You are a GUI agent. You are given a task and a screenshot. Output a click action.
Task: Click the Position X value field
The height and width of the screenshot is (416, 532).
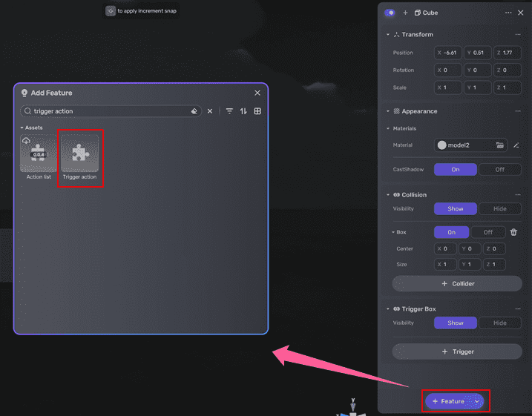pos(448,53)
